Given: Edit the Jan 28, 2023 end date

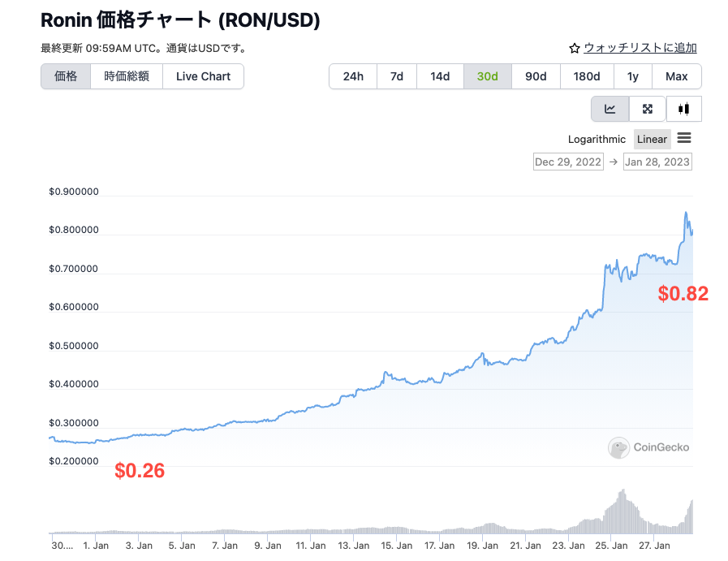Looking at the screenshot, I should coord(657,162).
